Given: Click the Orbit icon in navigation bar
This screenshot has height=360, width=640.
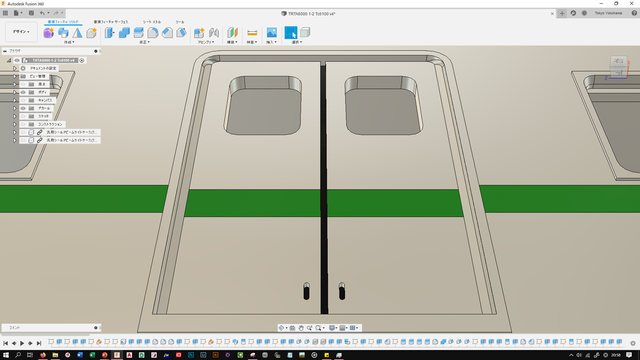Looking at the screenshot, I should 281,328.
